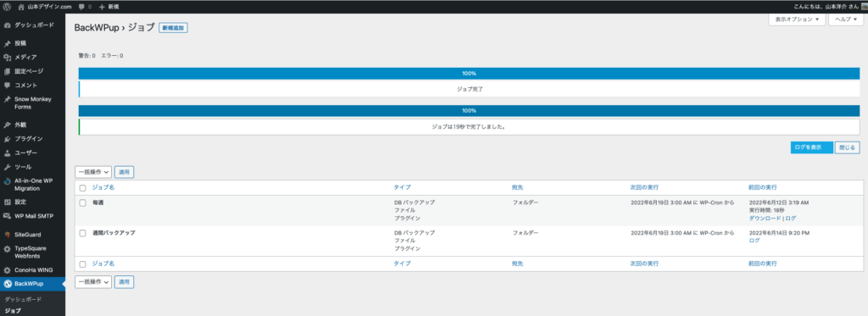Click the BackWPup icon in sidebar
Viewport: 868px width, 316px height.
coord(7,284)
